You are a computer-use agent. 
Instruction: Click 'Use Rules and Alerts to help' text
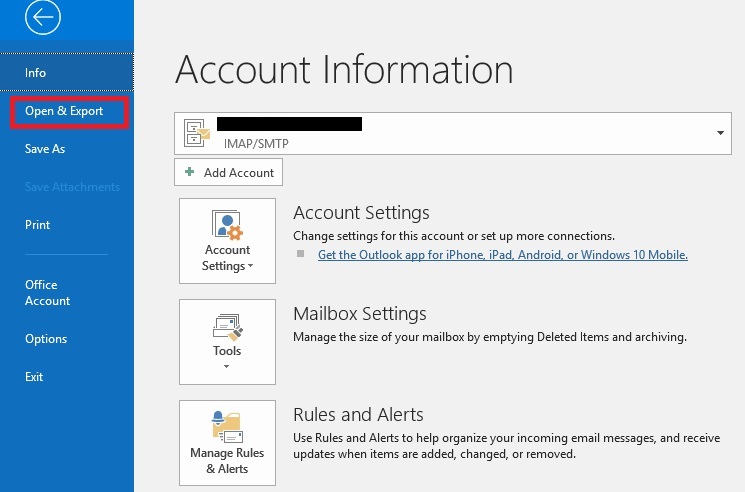[506, 446]
